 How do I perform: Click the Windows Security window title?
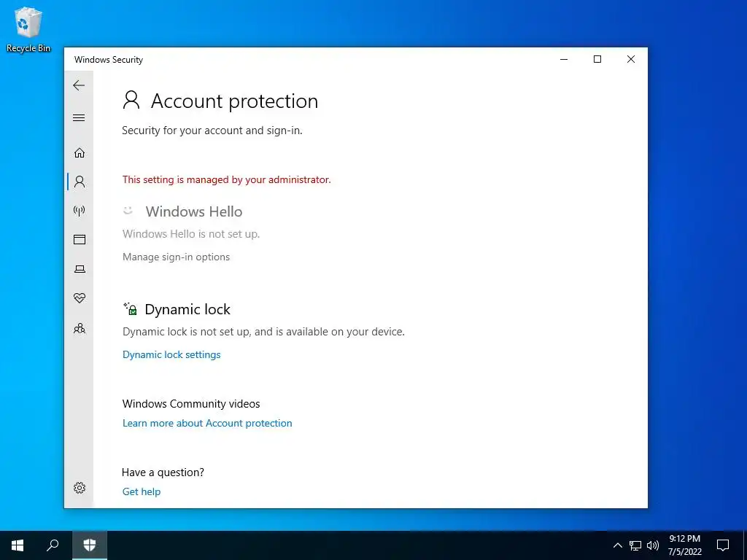tap(109, 60)
